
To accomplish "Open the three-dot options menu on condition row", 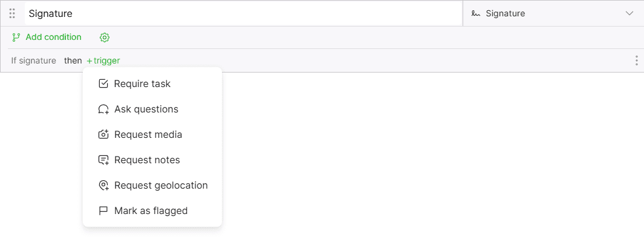I will (x=636, y=61).
